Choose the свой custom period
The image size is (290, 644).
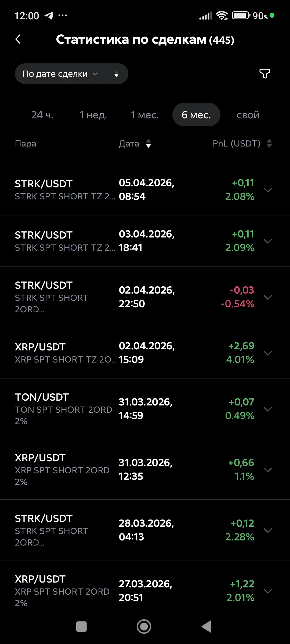[x=248, y=115]
